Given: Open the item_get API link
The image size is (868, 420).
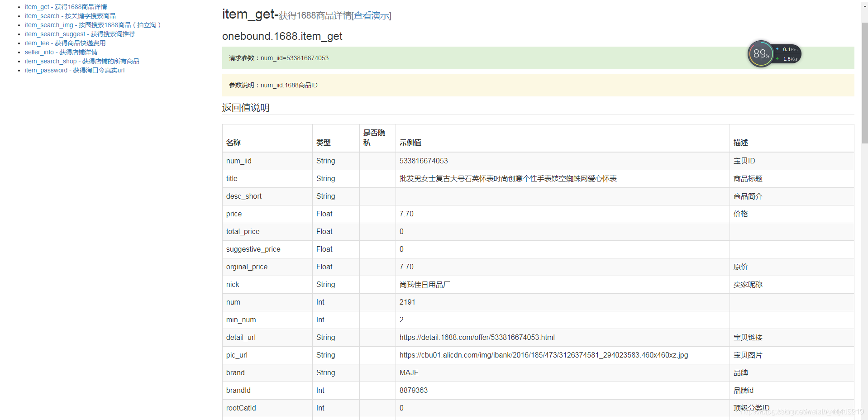Looking at the screenshot, I should [66, 7].
